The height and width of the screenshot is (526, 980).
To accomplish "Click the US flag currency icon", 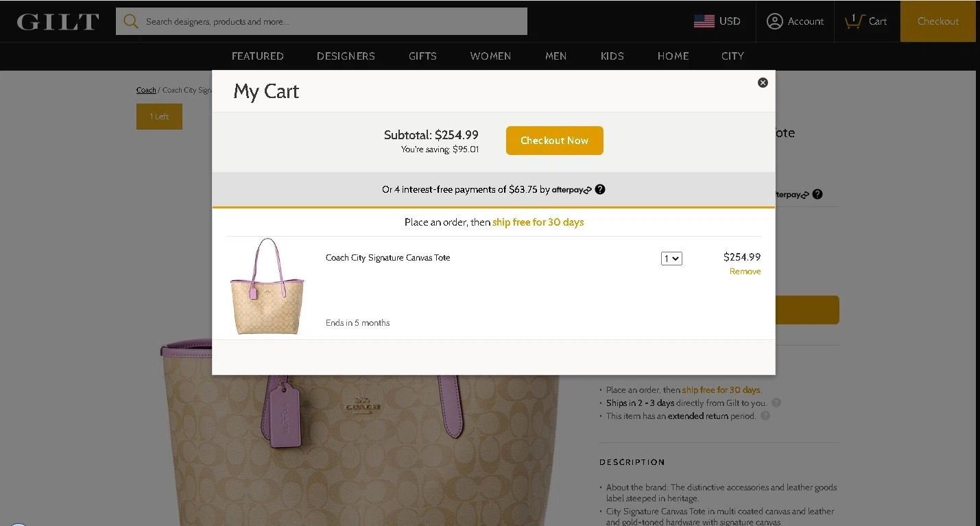I will tap(704, 21).
